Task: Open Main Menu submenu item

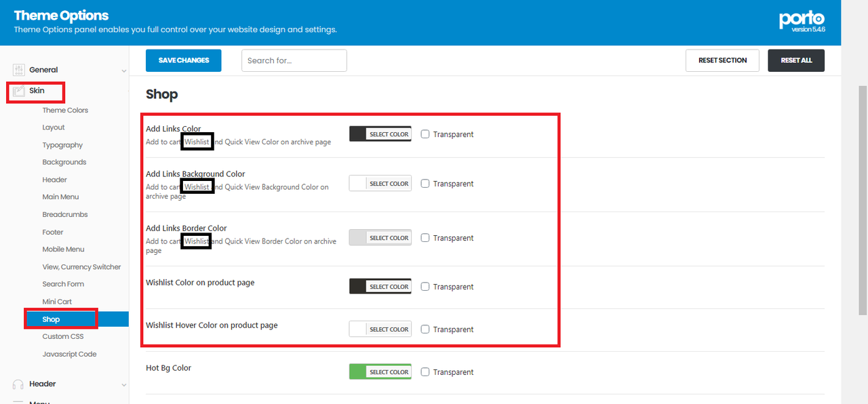Action: (x=60, y=197)
